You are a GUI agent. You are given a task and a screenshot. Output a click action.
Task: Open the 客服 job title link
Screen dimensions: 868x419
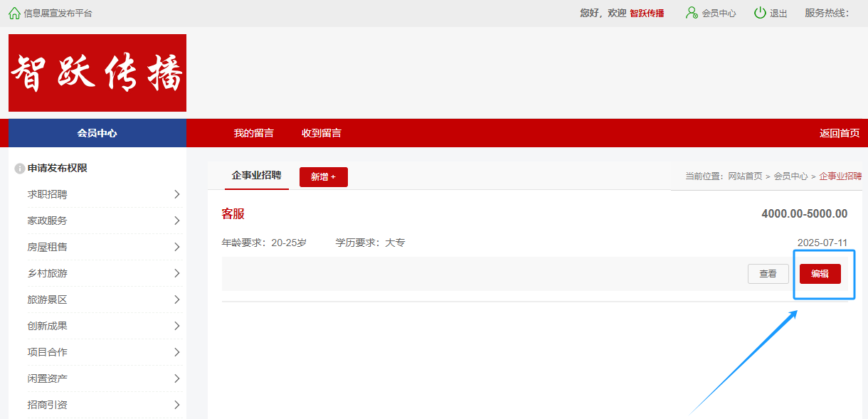tap(233, 214)
